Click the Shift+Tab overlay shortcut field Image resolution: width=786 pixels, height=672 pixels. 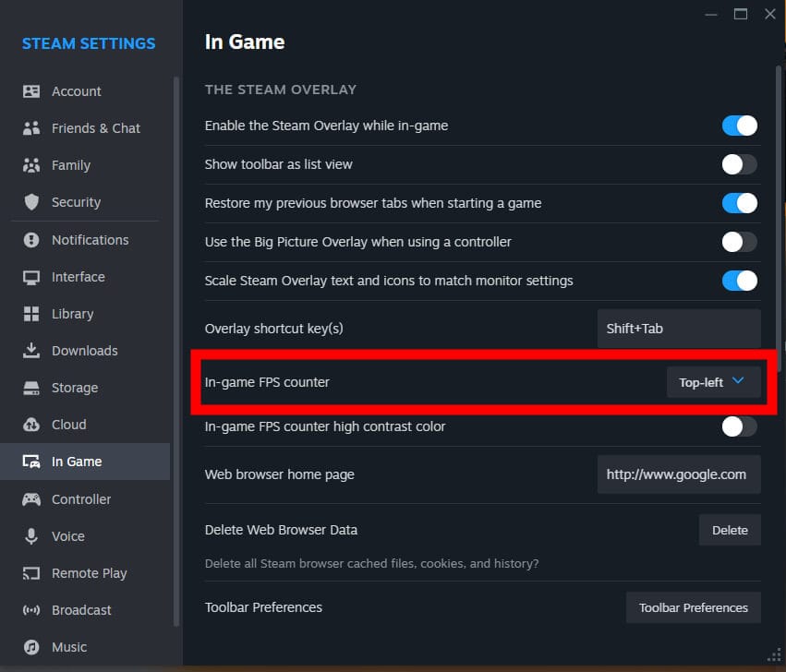679,329
